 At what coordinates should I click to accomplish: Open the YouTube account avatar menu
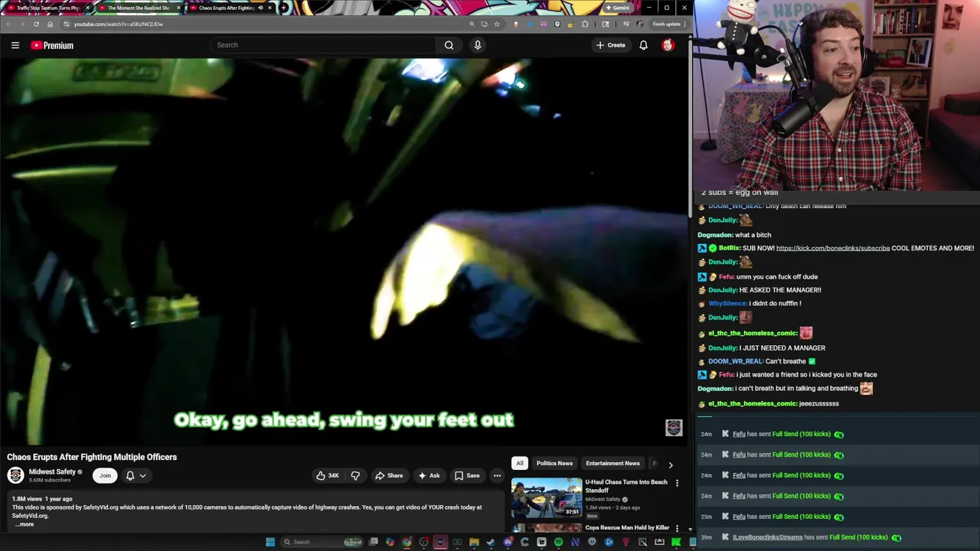[x=668, y=45]
